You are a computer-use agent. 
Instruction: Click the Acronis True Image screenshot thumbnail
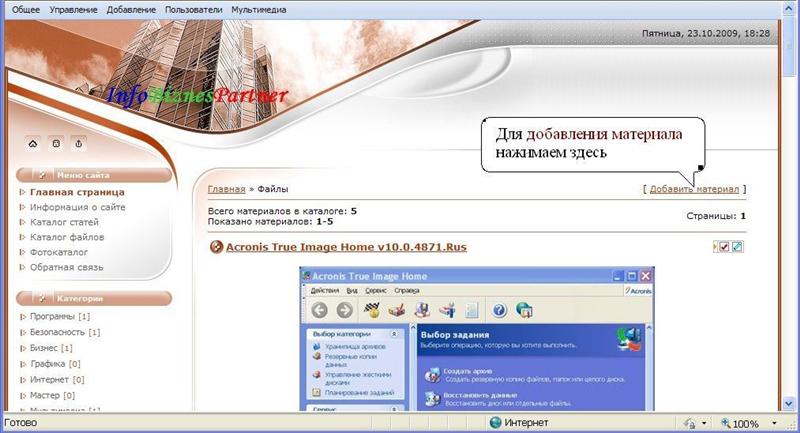pyautogui.click(x=477, y=339)
